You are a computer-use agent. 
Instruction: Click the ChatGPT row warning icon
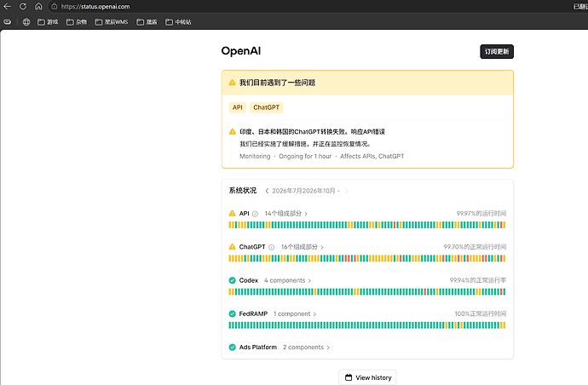pos(232,247)
